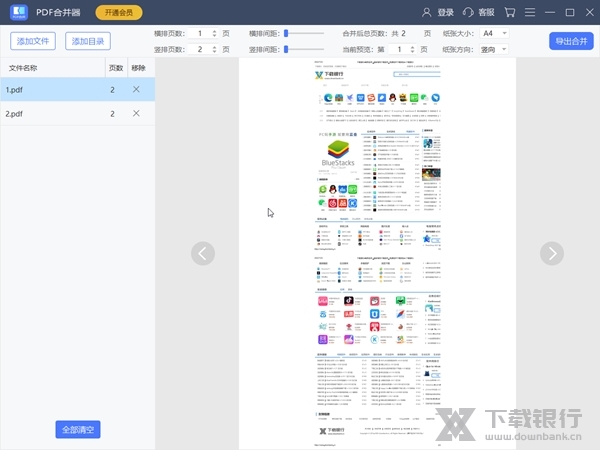
Task: Click the 添加文件 button
Action: click(33, 41)
